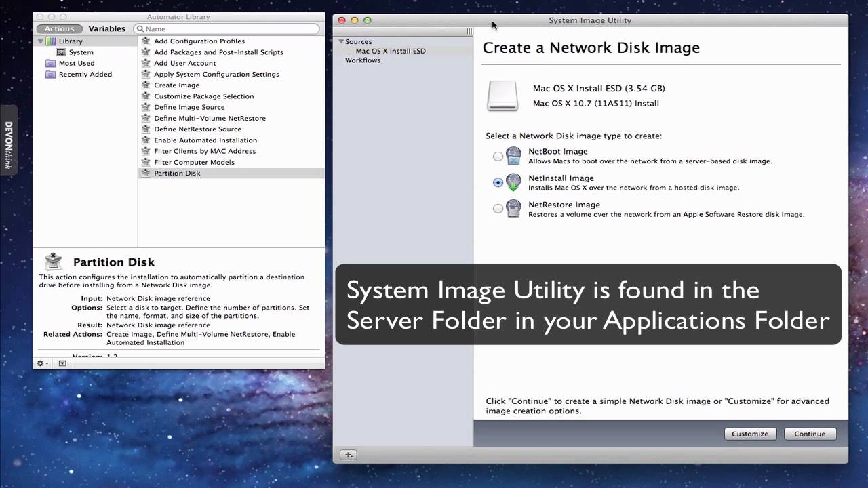Click the 'Define NetRestore Source' action text
The width and height of the screenshot is (868, 488).
click(x=197, y=129)
